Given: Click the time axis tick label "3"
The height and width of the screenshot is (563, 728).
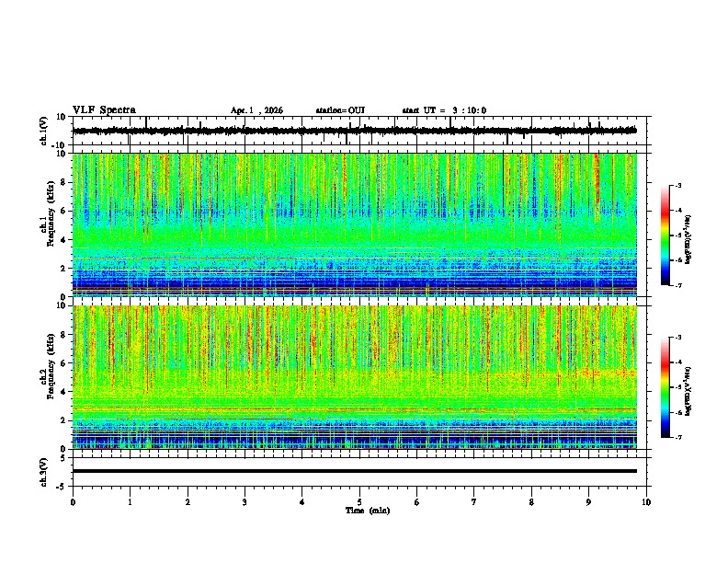Looking at the screenshot, I should [245, 502].
